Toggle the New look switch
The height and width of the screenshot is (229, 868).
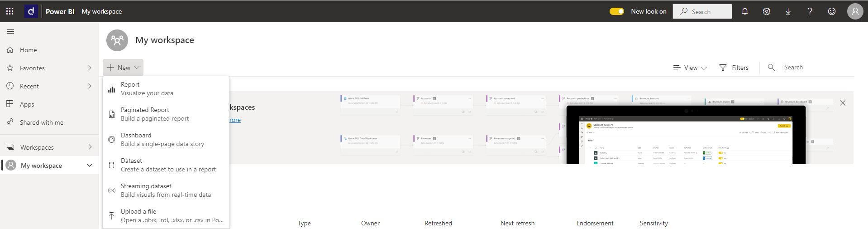point(617,11)
